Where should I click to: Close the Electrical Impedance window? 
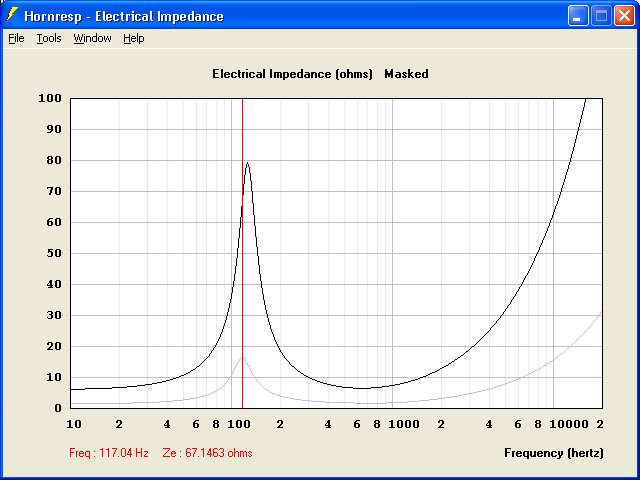pos(624,16)
